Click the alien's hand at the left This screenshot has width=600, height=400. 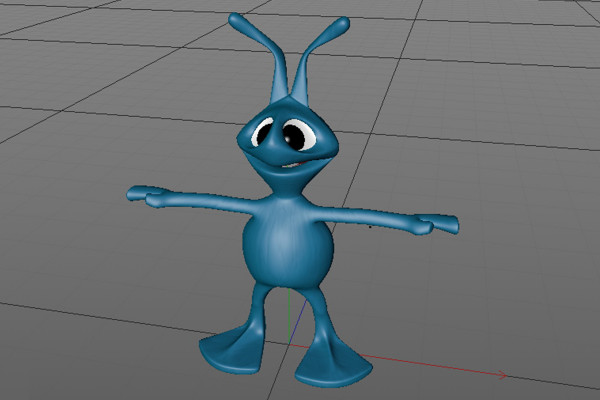pyautogui.click(x=146, y=196)
